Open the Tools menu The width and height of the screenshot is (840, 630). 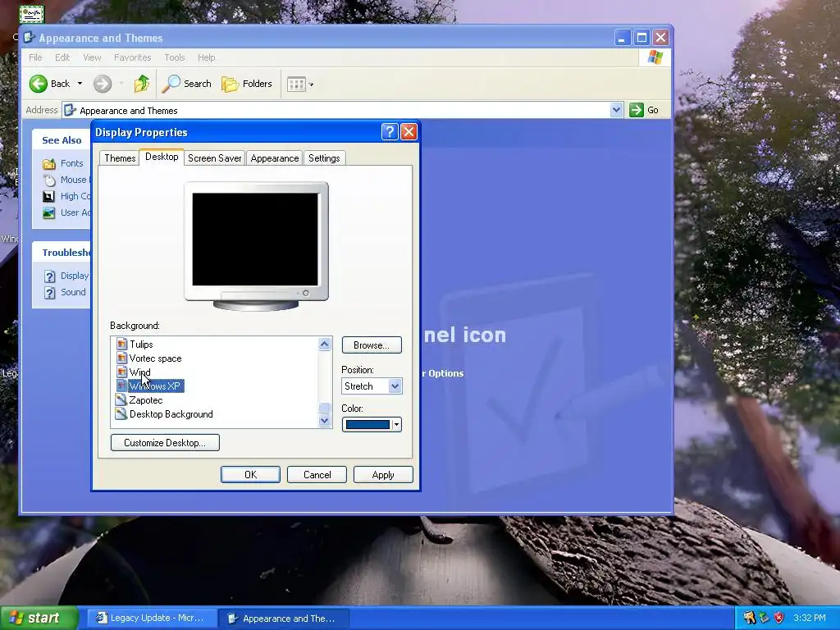(174, 57)
